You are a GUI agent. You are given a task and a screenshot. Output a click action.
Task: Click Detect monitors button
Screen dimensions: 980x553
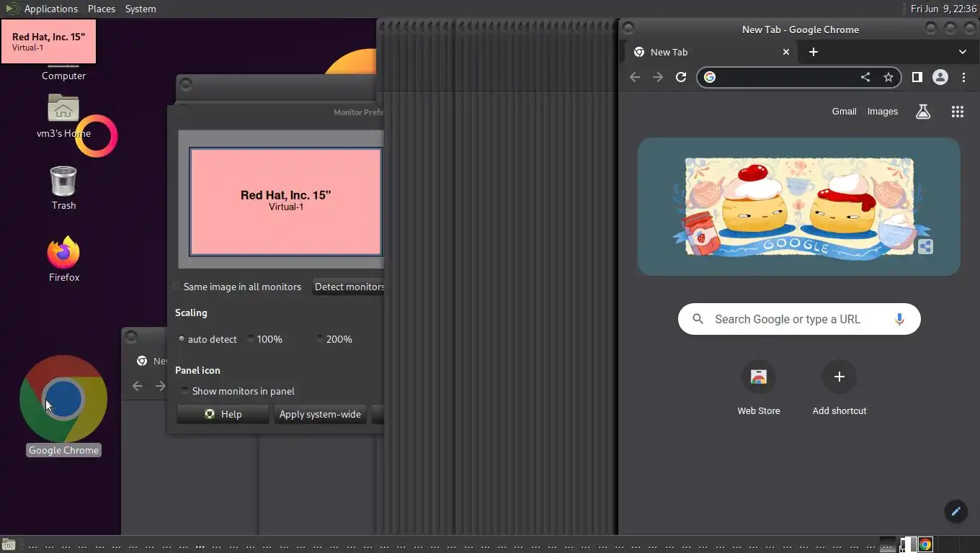(349, 287)
